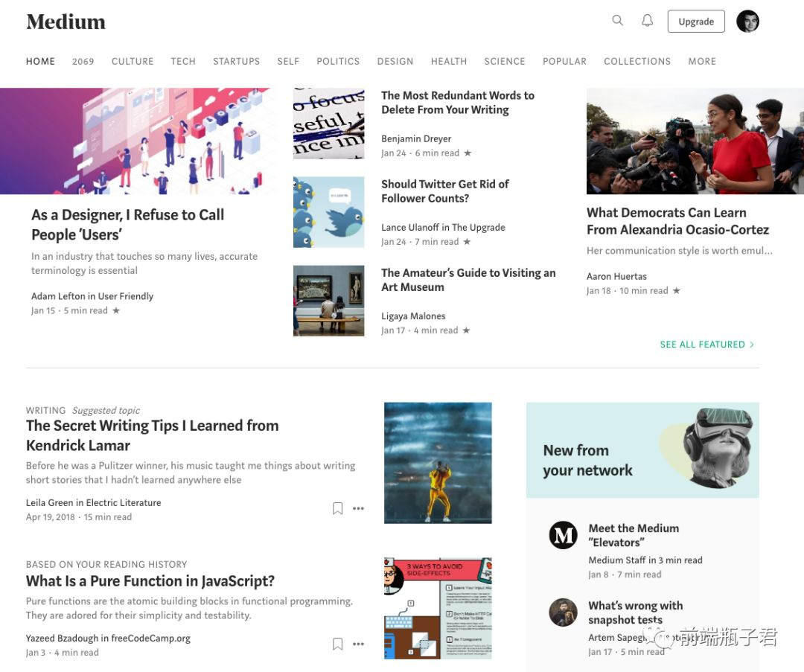Switch to the DESIGN section
This screenshot has height=672, width=804.
(x=395, y=62)
